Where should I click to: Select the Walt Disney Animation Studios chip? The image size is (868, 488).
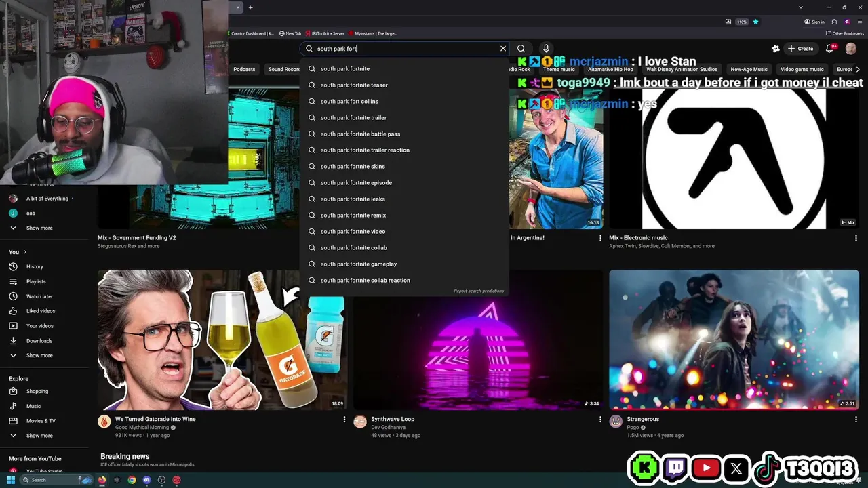tap(682, 69)
